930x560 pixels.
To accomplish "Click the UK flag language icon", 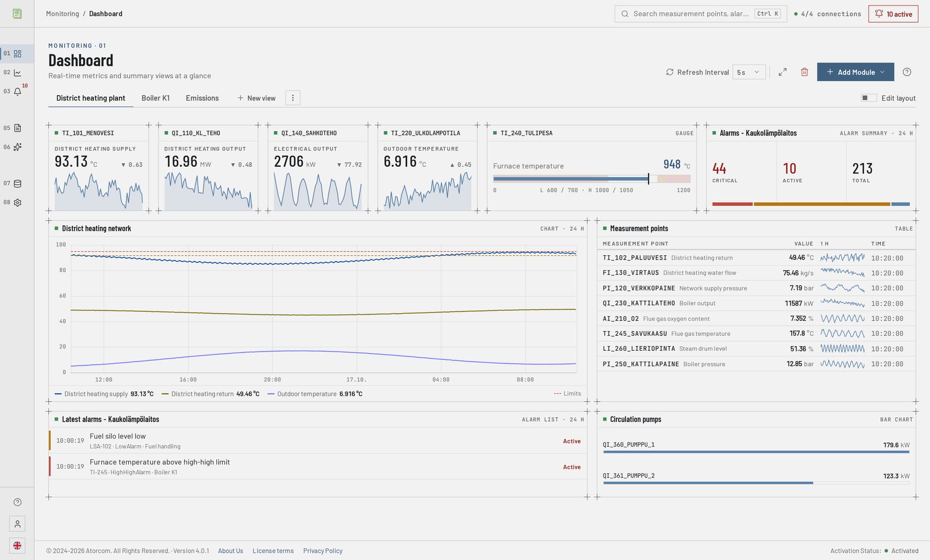I will click(x=17, y=546).
